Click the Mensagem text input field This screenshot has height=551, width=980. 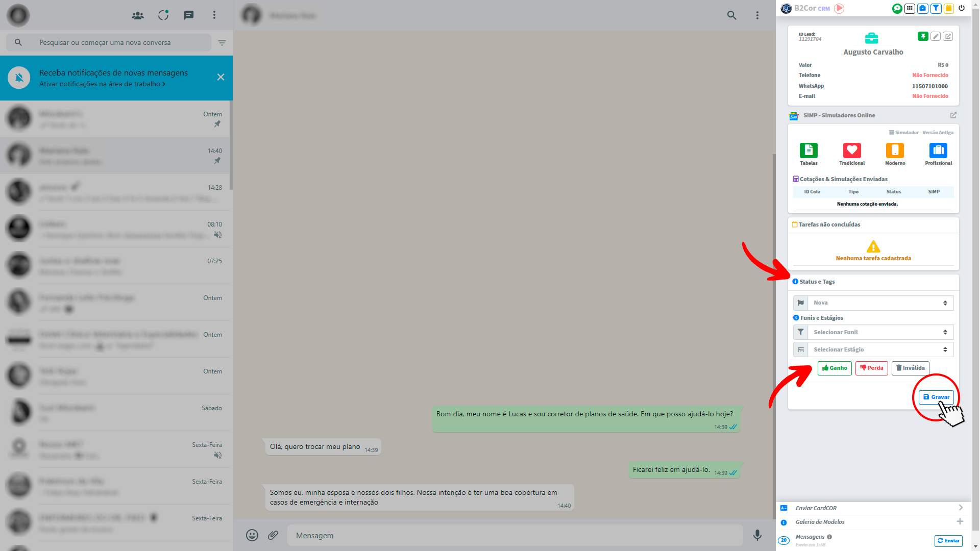tap(514, 535)
